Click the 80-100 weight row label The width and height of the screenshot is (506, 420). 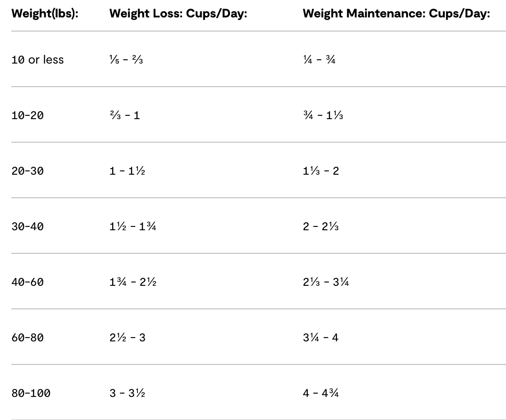point(31,393)
